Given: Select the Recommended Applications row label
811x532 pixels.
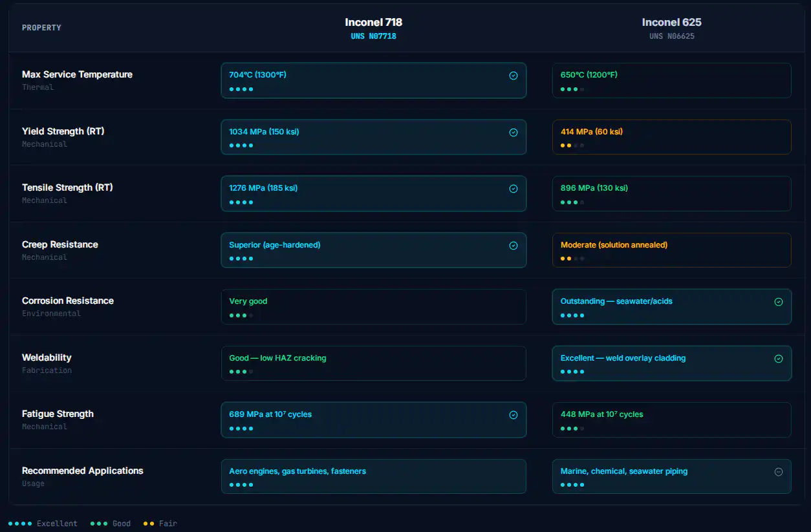Looking at the screenshot, I should 83,471.
